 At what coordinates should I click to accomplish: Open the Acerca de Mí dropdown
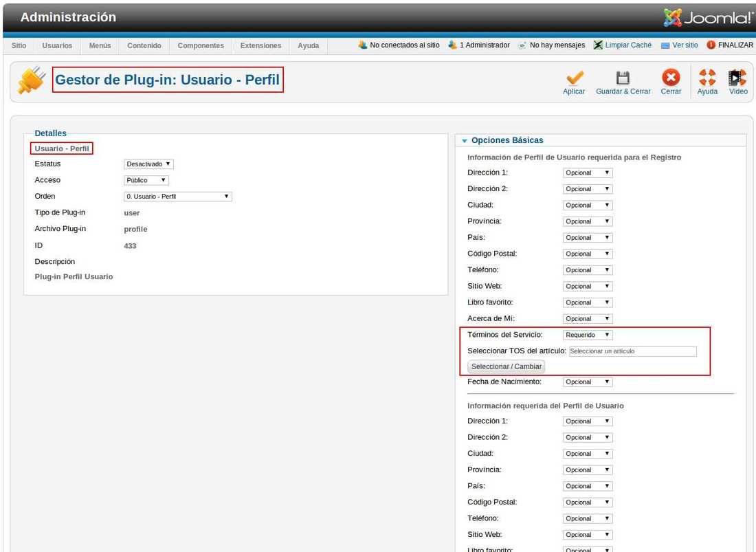pyautogui.click(x=588, y=319)
